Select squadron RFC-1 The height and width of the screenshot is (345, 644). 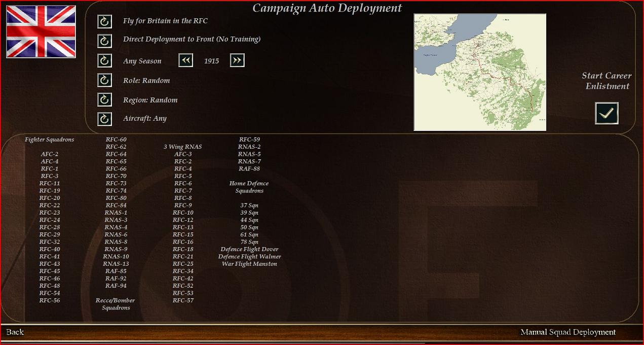tap(50, 169)
